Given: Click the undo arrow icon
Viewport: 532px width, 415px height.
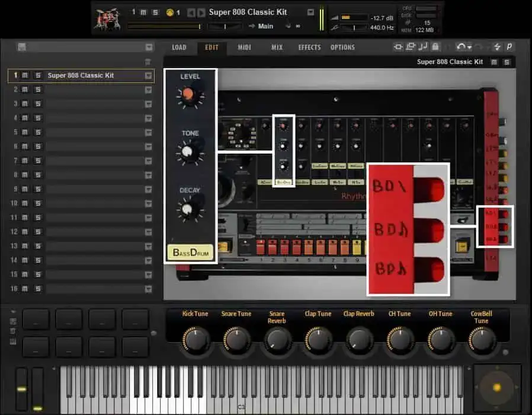Looking at the screenshot, I should click(x=461, y=47).
